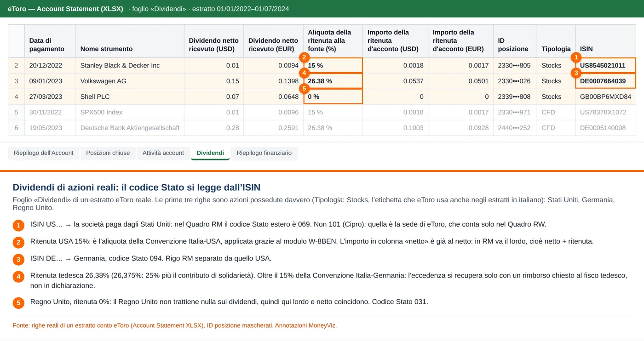Select ISIN cell US8545021011
The width and height of the screenshot is (644, 341).
pos(606,66)
